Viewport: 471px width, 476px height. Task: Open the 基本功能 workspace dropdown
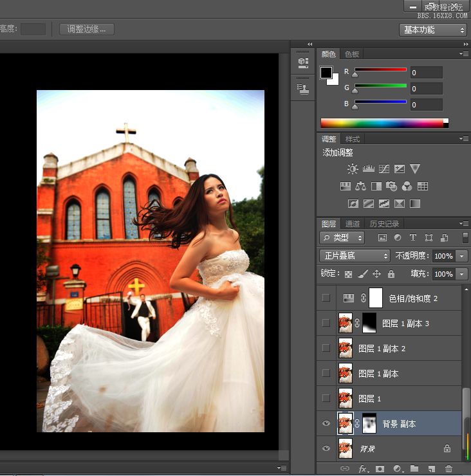pos(432,30)
